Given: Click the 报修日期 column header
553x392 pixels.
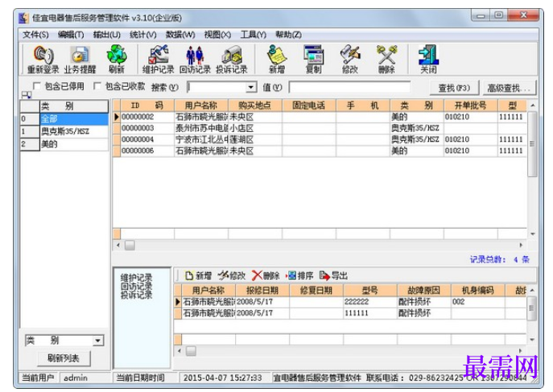Looking at the screenshot, I should pyautogui.click(x=262, y=290).
